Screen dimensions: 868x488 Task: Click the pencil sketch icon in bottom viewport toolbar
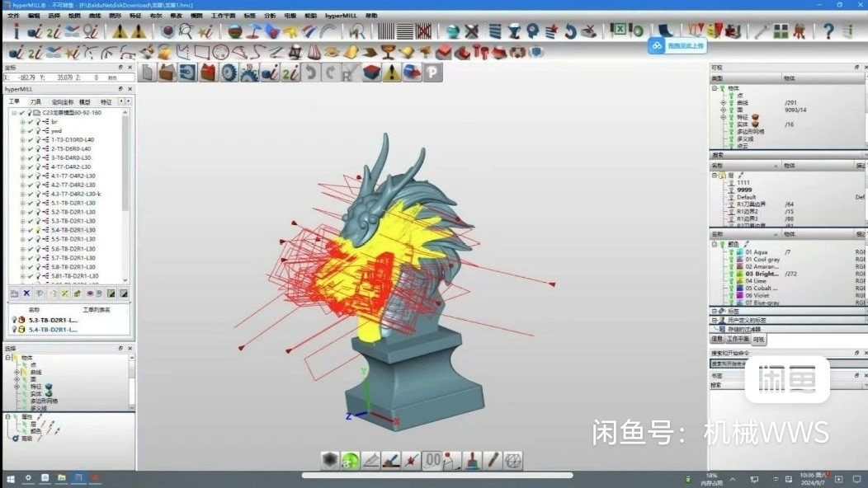(x=493, y=461)
